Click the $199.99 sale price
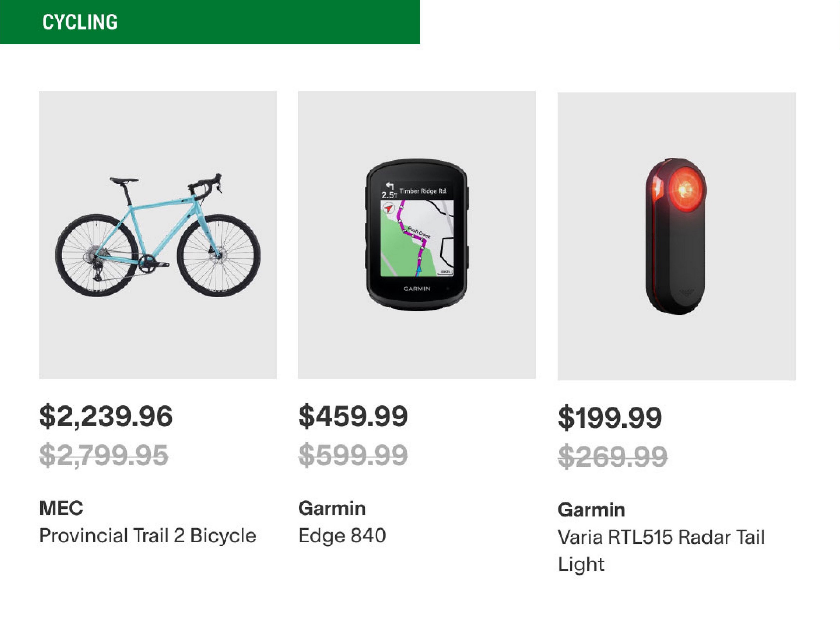 [610, 418]
